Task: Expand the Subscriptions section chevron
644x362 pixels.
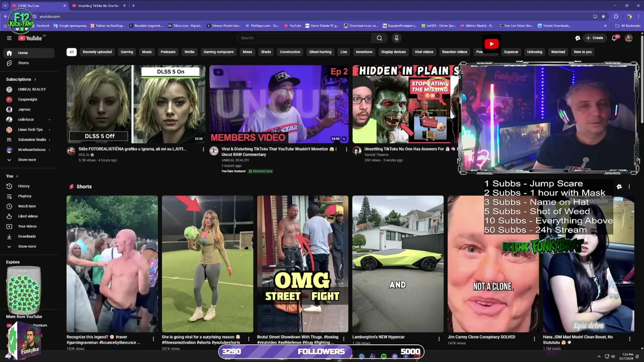Action: [35, 79]
